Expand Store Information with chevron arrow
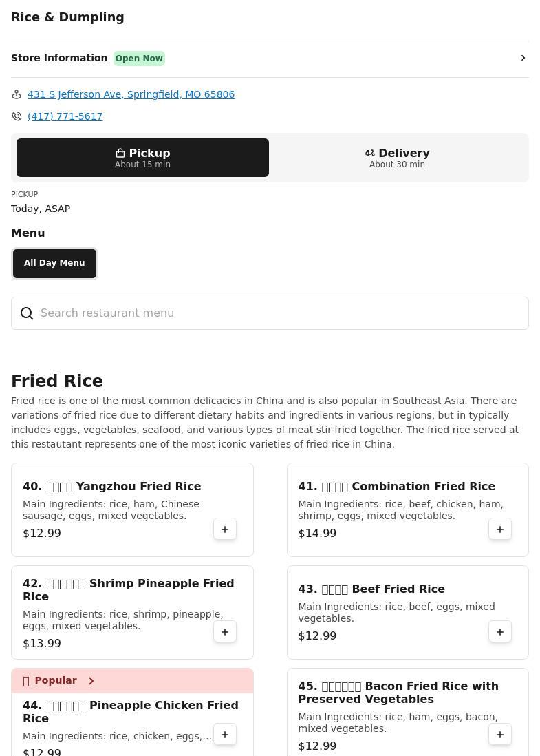 point(523,58)
